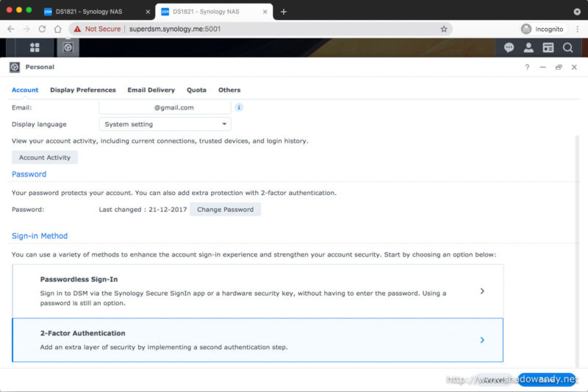Screen dimensions: 588x392
Task: Bookmark this page with the star
Action: pos(444,29)
